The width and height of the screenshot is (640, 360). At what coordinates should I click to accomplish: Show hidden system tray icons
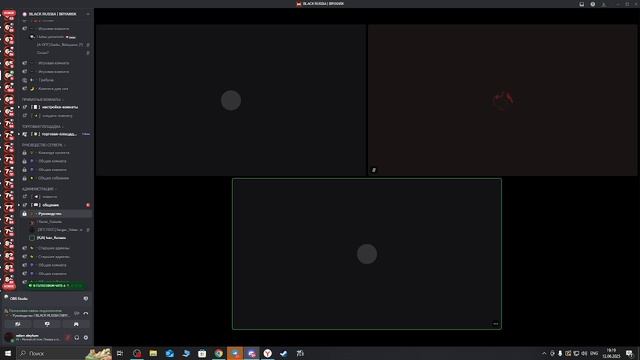click(x=544, y=353)
